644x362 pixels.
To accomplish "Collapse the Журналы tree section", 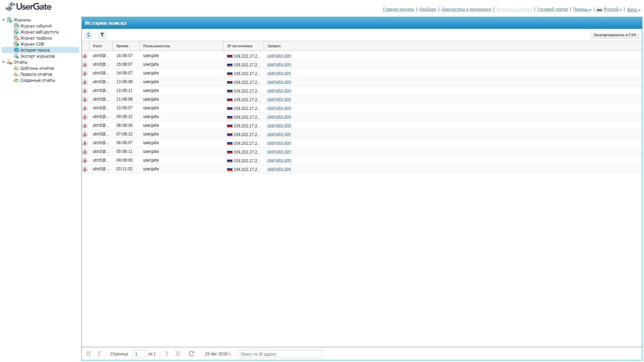I will [4, 20].
